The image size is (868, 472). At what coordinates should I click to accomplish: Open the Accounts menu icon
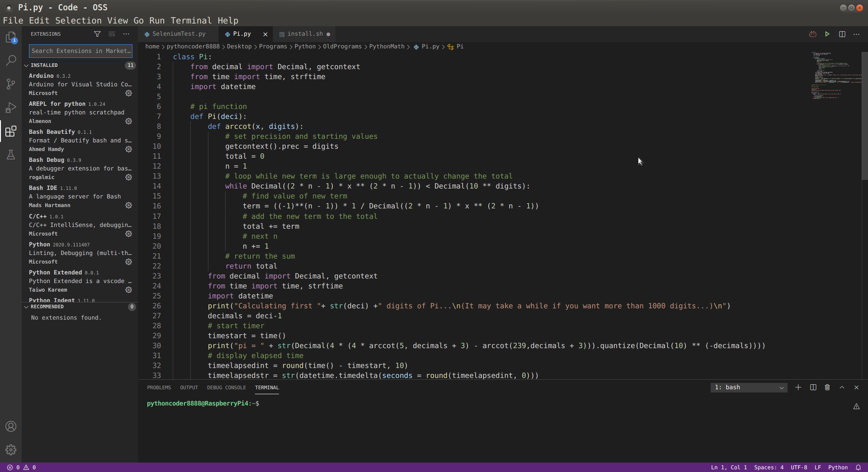[11, 426]
